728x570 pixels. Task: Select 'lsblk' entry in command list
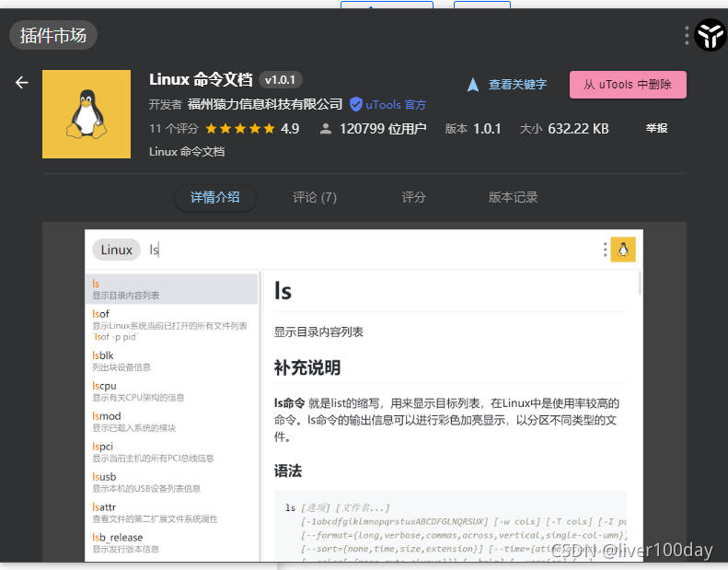171,361
